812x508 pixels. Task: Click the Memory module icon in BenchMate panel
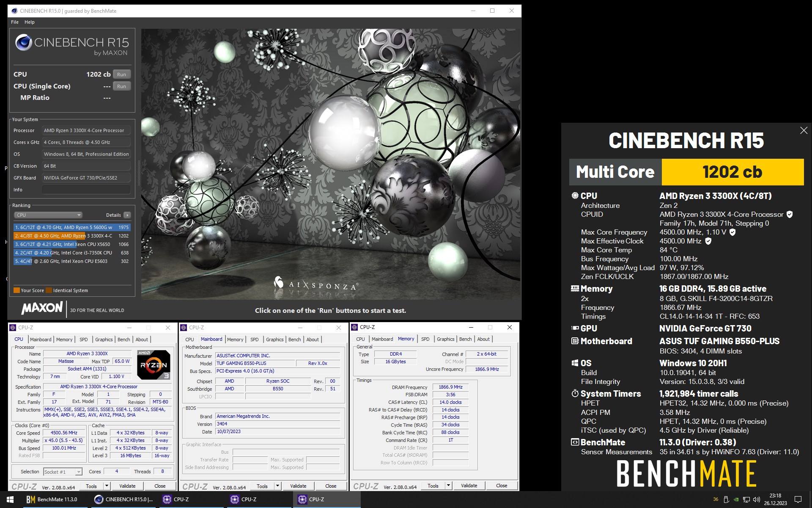tap(575, 288)
